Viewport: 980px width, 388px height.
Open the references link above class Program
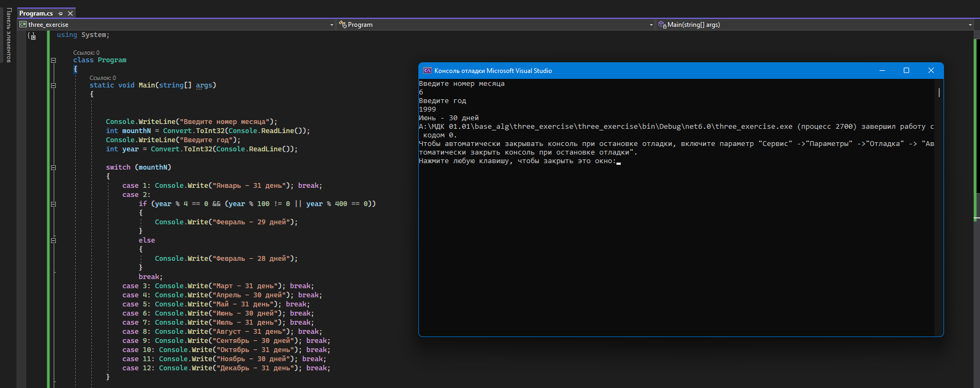(x=86, y=53)
